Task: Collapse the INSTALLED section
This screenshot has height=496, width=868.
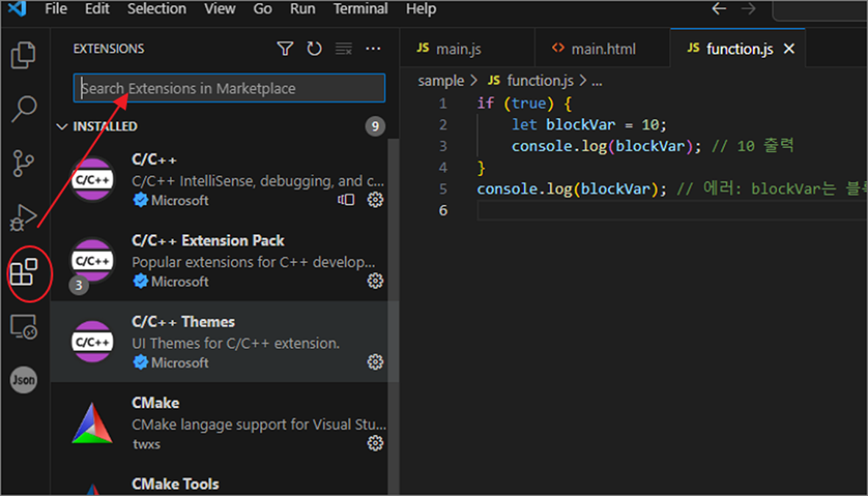Action: tap(62, 127)
